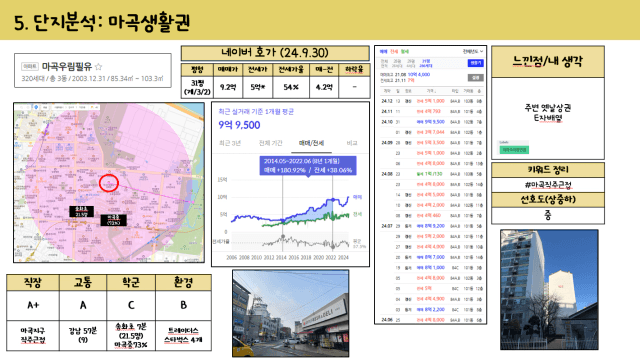Click the C grade under 학군
This screenshot has height=361, width=640.
click(131, 305)
